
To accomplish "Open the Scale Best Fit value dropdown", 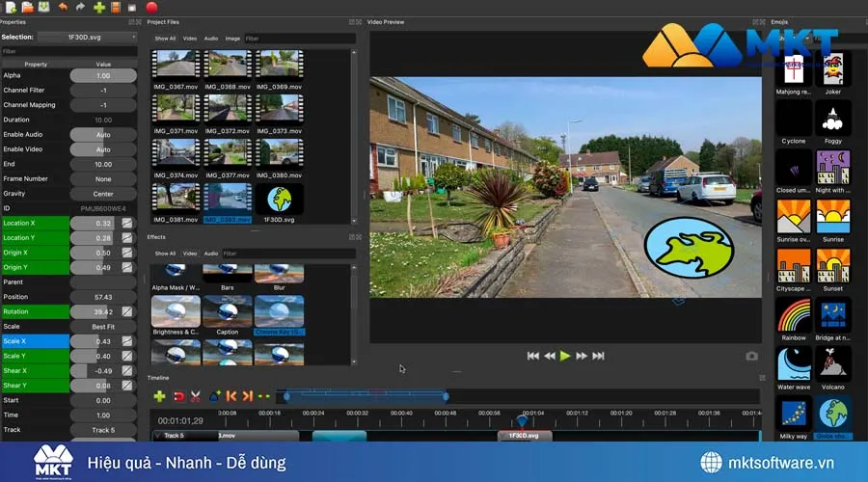I will pyautogui.click(x=103, y=327).
